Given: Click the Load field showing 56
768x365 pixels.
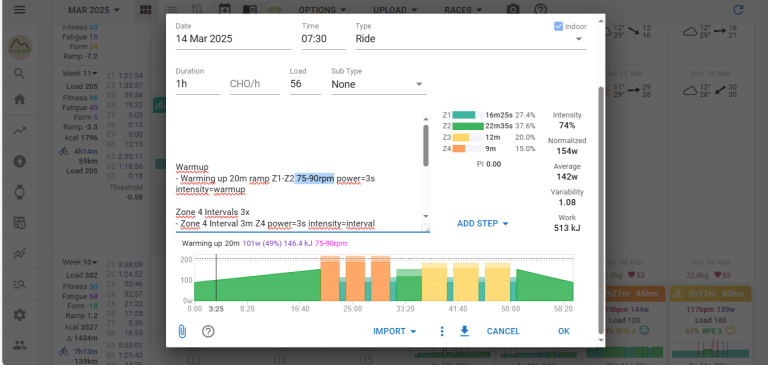Looking at the screenshot, I should tap(305, 84).
